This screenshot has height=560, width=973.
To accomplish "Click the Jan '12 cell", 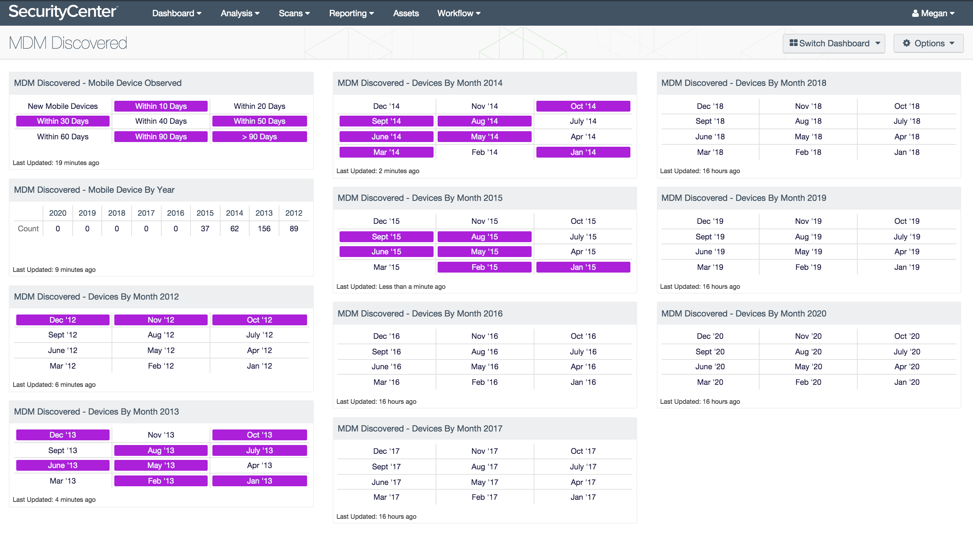I will [260, 366].
